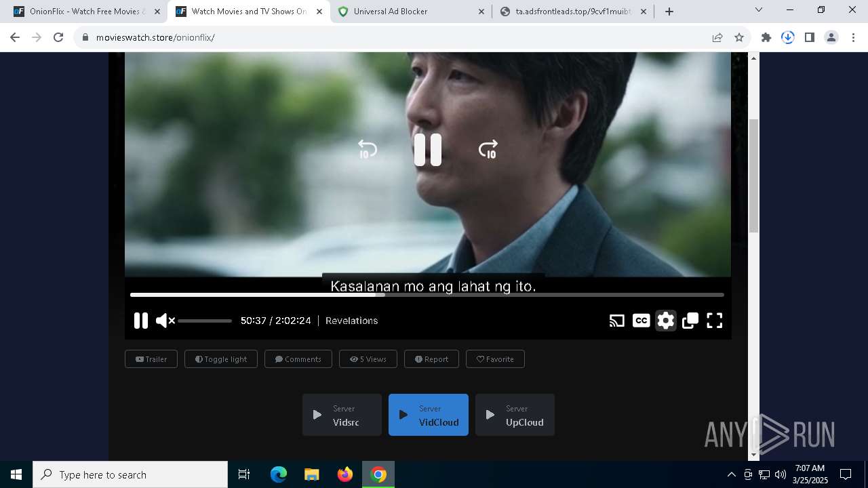The image size is (868, 488).
Task: Open player settings gear
Action: coord(666,321)
